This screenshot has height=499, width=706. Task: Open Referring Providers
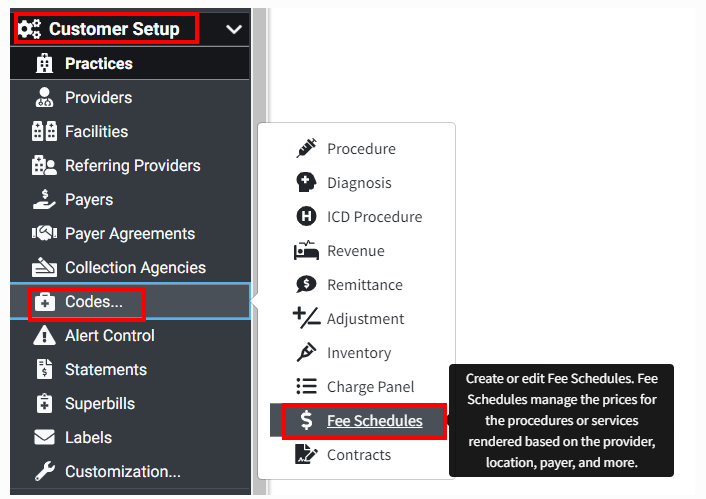click(132, 166)
